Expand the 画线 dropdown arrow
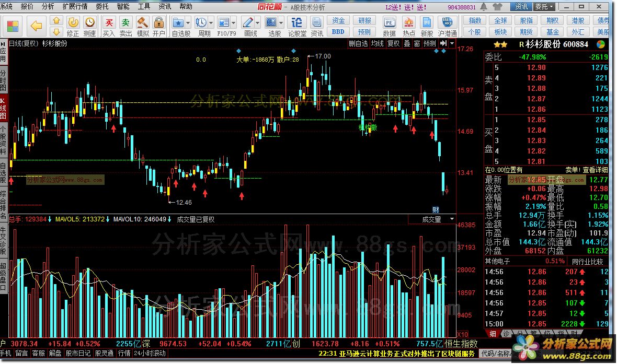 258,23
